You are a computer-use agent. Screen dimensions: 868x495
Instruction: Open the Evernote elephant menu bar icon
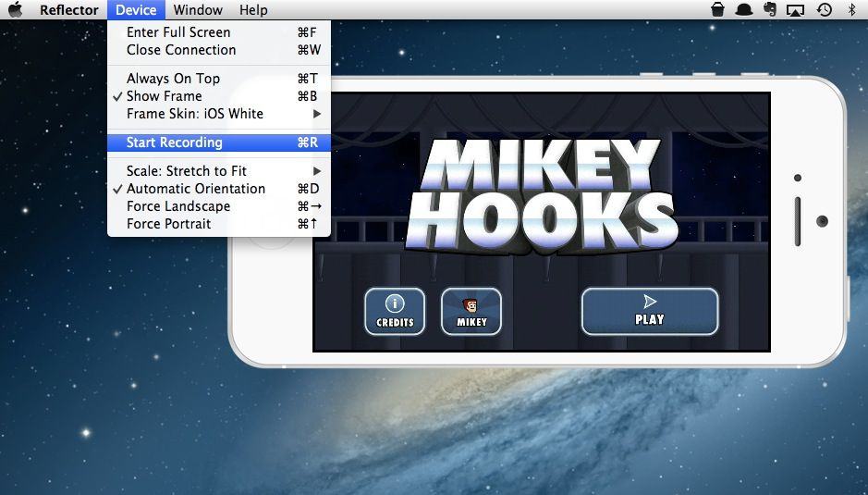point(769,10)
